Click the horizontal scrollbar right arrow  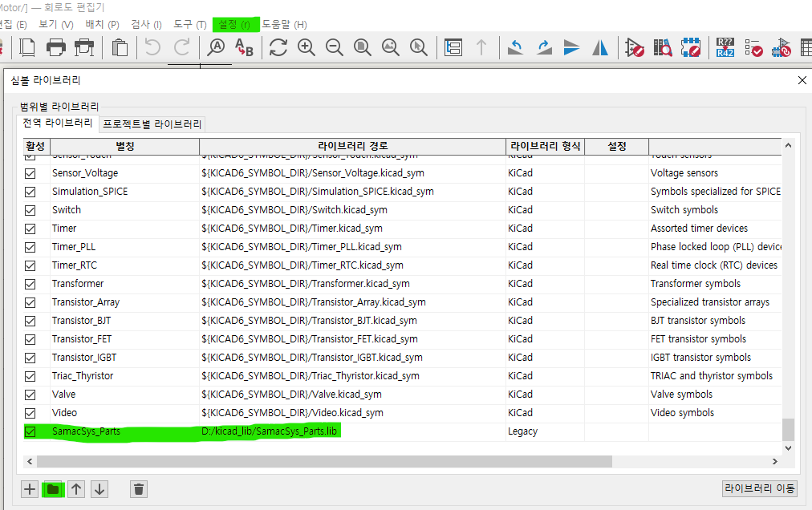coord(775,461)
